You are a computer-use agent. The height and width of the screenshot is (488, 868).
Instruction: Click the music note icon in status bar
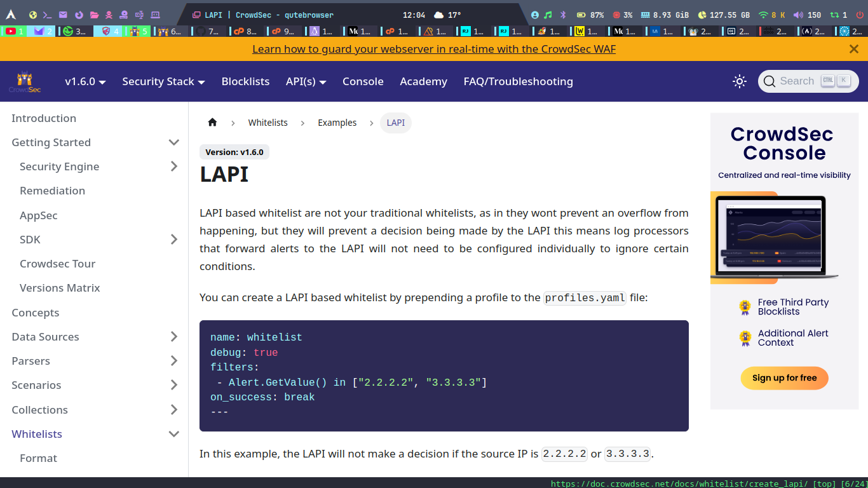pos(548,15)
